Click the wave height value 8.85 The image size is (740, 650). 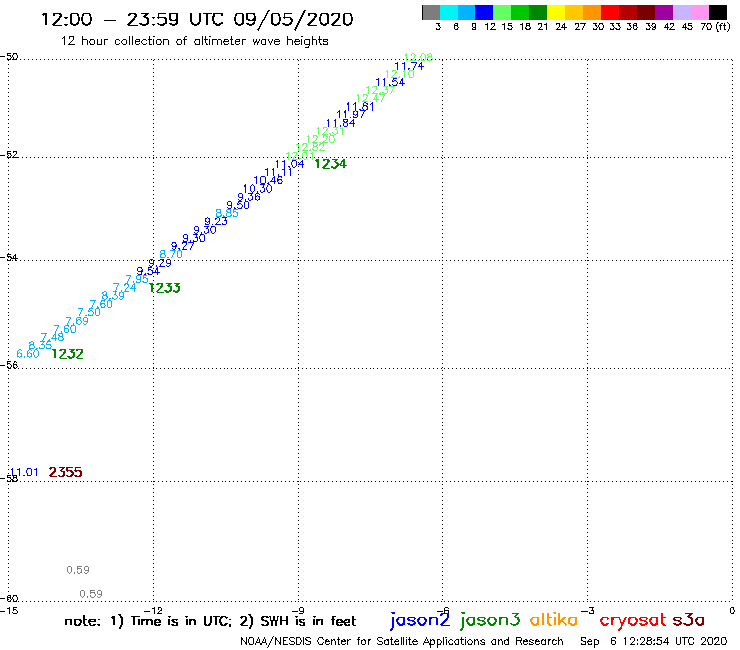point(227,213)
